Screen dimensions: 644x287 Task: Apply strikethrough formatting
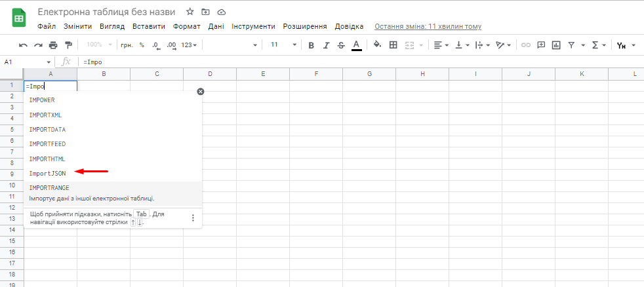pyautogui.click(x=340, y=45)
